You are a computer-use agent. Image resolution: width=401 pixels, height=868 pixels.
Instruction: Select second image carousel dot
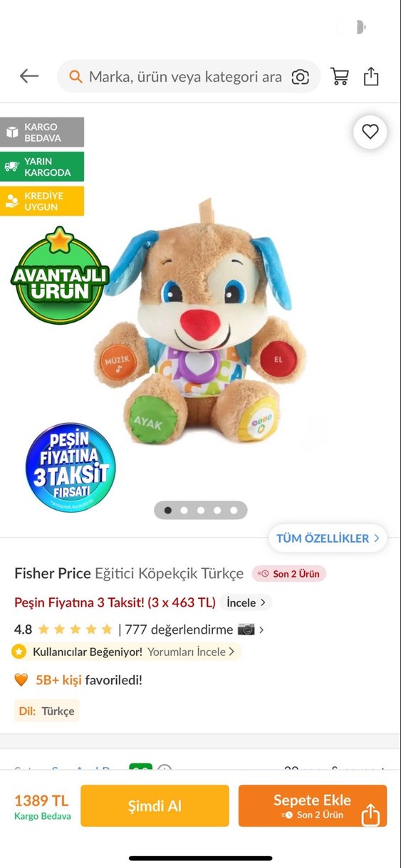(184, 510)
